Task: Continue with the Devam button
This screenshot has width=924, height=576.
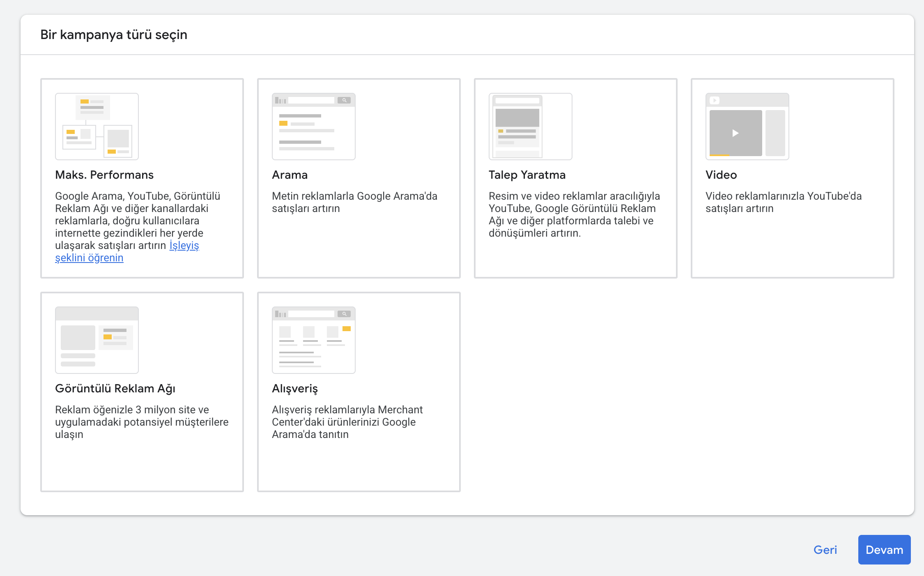Action: [884, 550]
